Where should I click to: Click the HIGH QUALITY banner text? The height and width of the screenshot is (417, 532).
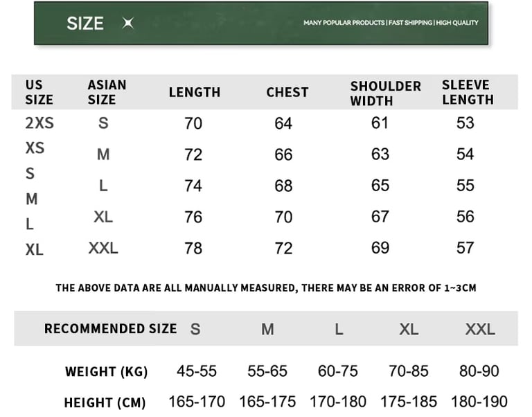457,23
